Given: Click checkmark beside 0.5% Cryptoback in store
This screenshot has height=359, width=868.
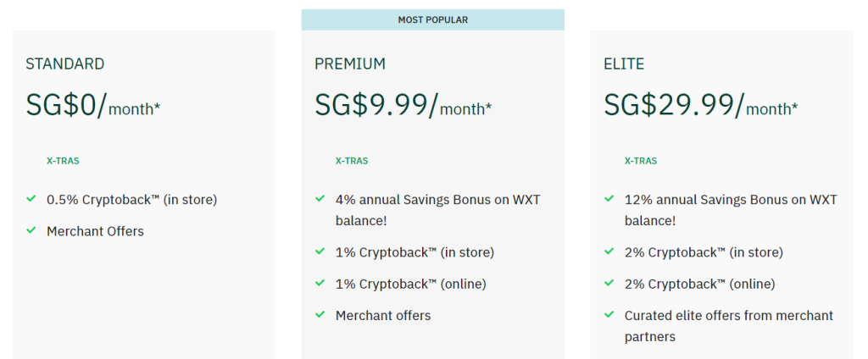Looking at the screenshot, I should click(31, 198).
